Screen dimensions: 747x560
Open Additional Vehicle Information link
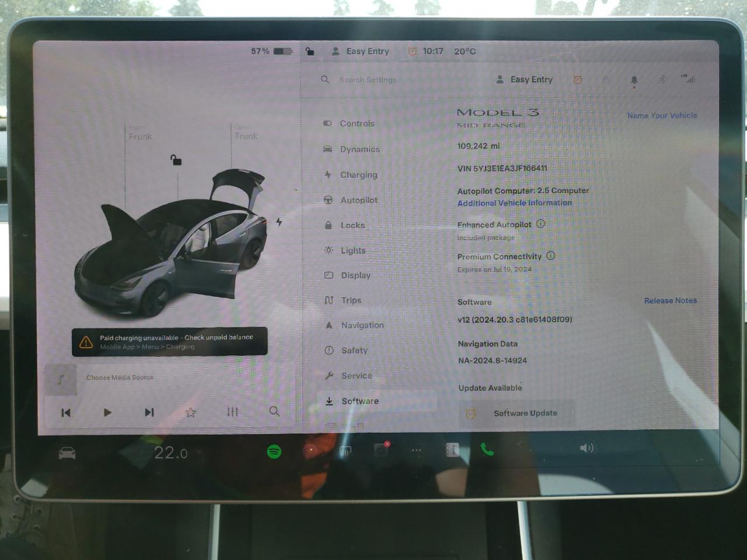tap(514, 203)
